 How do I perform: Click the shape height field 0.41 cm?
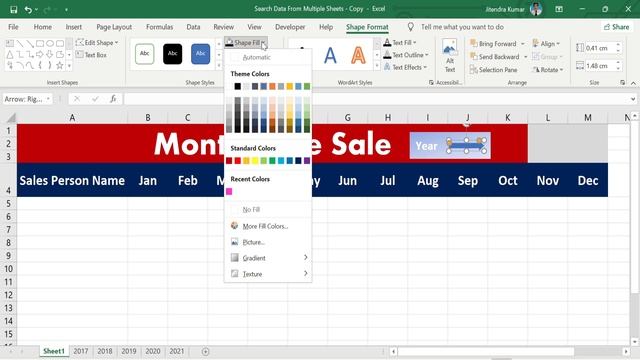click(599, 48)
